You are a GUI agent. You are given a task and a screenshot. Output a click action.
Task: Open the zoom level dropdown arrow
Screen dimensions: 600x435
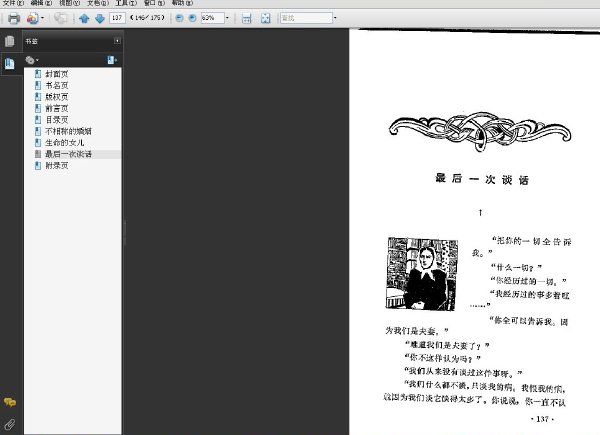click(227, 18)
